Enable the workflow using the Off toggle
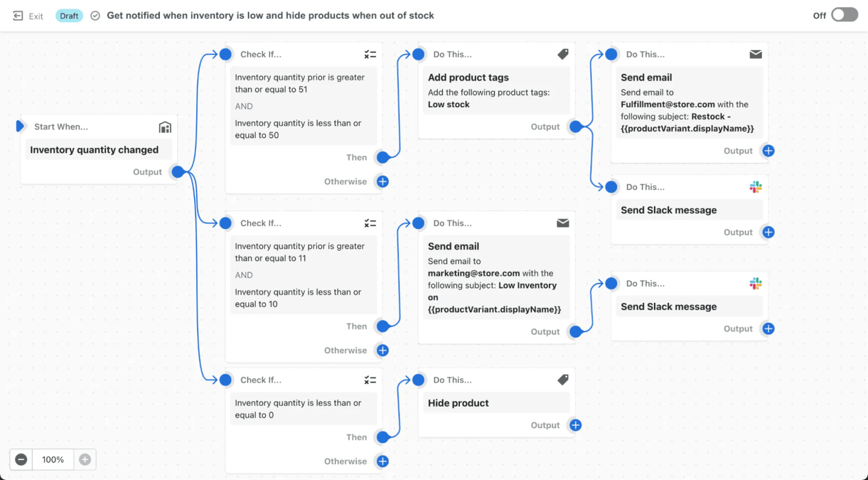 (x=844, y=15)
